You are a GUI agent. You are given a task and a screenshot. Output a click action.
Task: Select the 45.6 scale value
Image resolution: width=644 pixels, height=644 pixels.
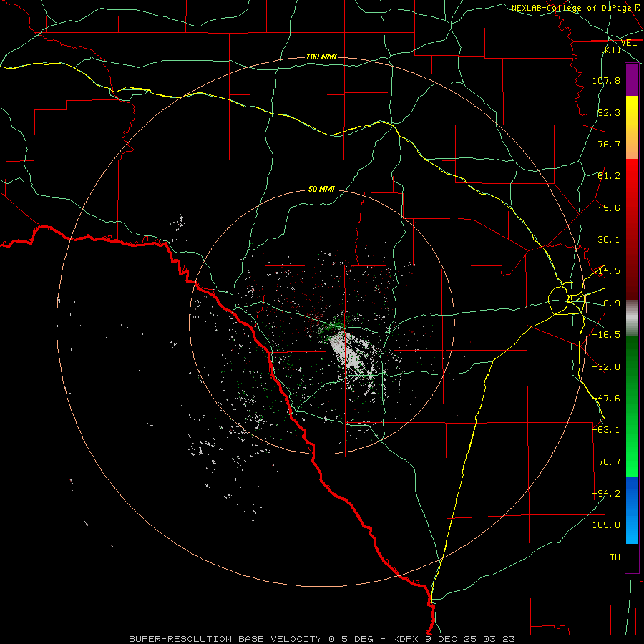pos(609,208)
